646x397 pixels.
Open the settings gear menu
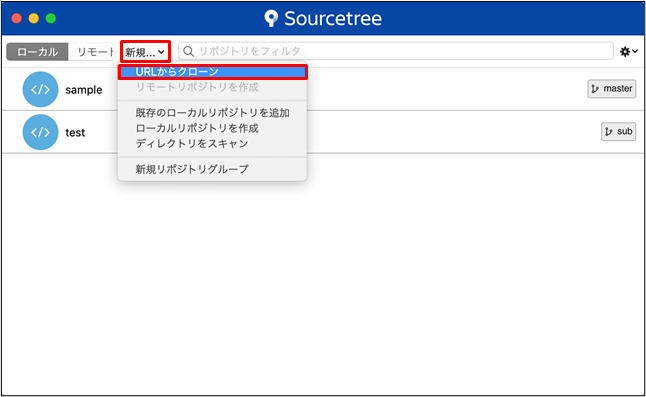click(x=629, y=51)
